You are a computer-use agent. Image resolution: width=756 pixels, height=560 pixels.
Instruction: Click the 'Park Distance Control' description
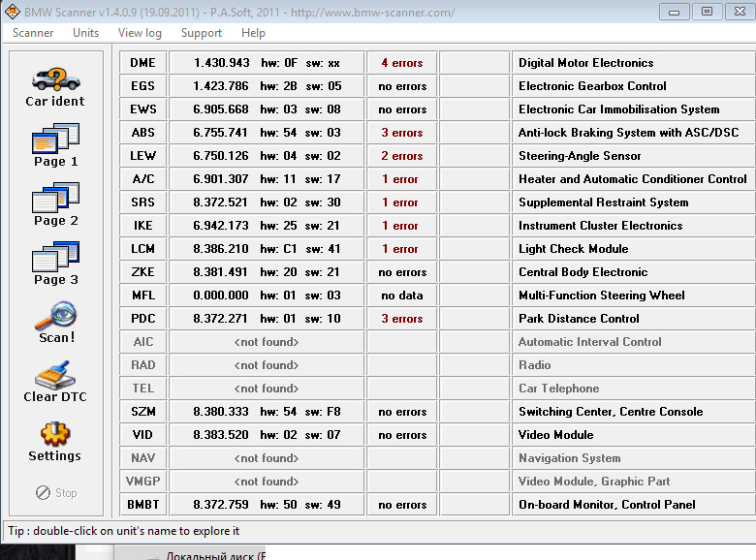[579, 318]
